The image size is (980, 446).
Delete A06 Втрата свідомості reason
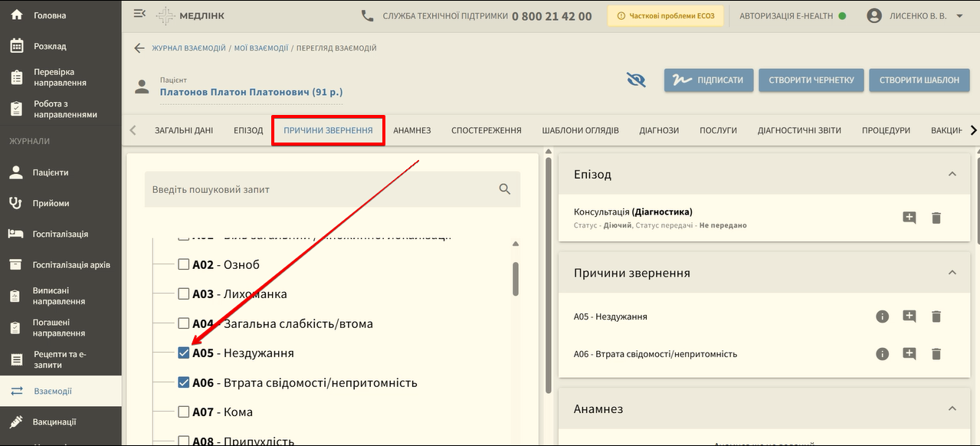[936, 354]
